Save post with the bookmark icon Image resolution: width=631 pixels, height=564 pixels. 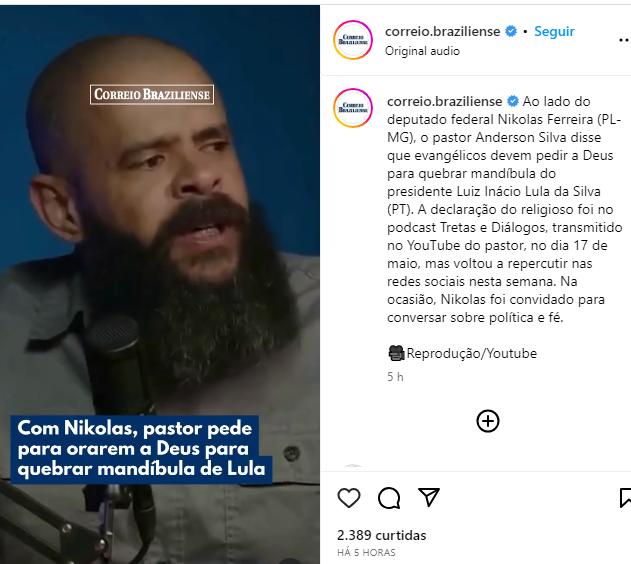pos(625,498)
